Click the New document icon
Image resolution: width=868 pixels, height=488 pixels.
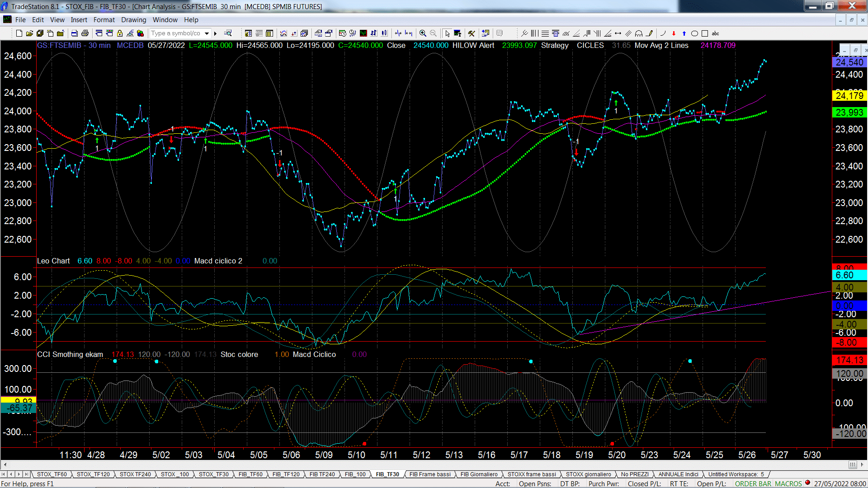[19, 33]
